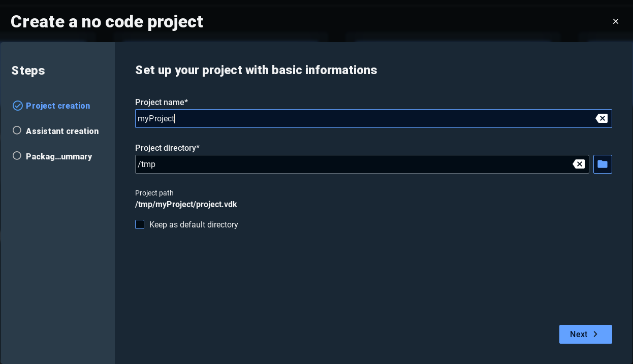Click the arrow chevron on Next
This screenshot has width=633, height=364.
596,334
